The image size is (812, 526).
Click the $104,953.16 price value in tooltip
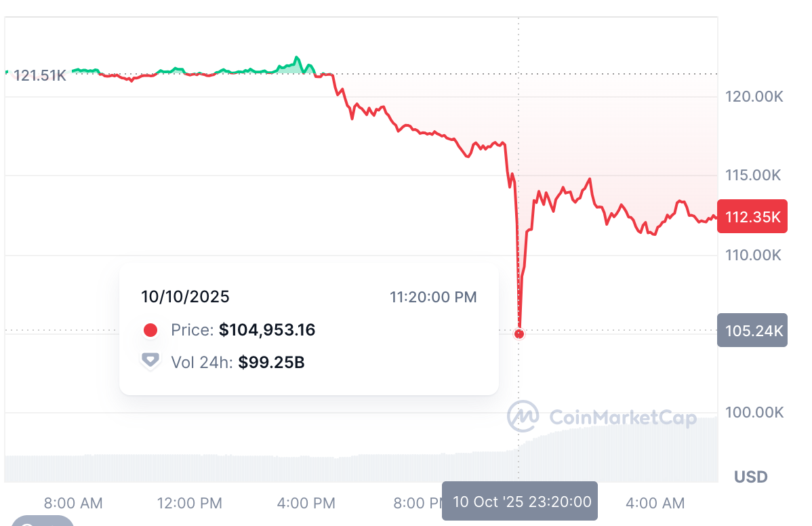click(x=267, y=330)
